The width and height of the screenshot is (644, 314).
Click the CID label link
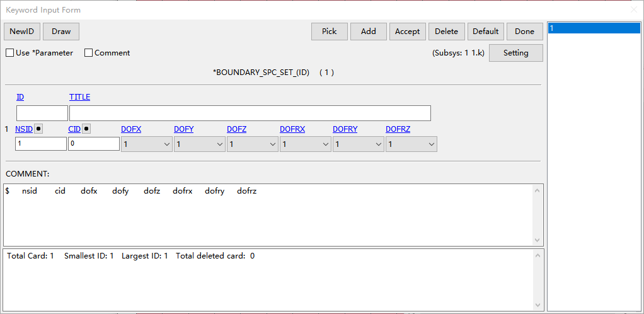coord(74,129)
